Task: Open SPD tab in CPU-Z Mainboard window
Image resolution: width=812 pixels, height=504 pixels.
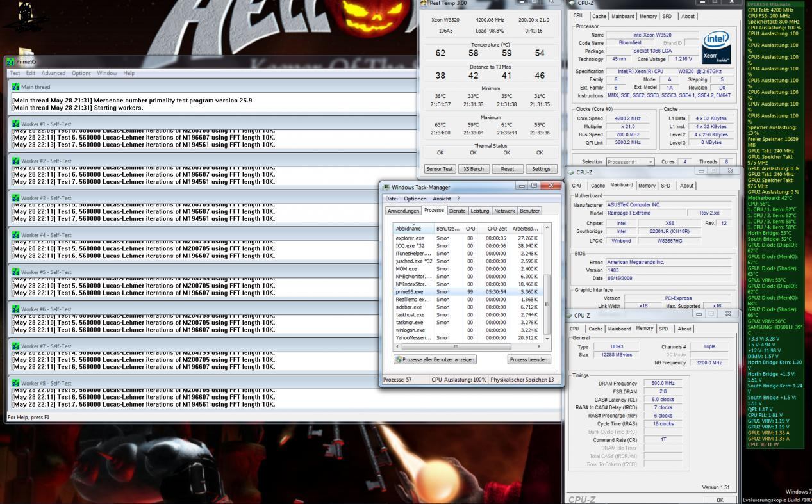Action: tap(666, 185)
